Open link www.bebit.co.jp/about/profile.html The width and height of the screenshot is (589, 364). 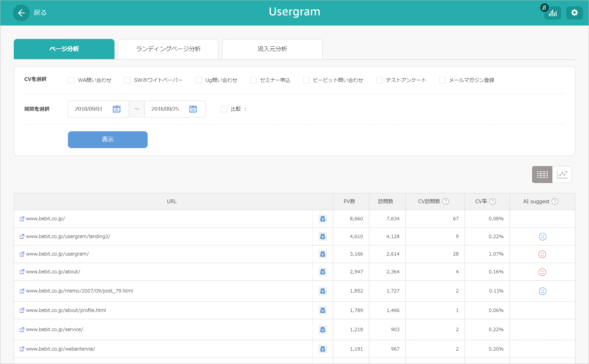66,310
